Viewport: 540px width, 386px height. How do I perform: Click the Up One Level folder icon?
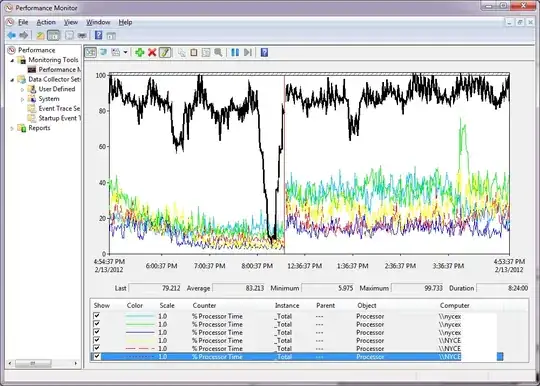tap(40, 35)
